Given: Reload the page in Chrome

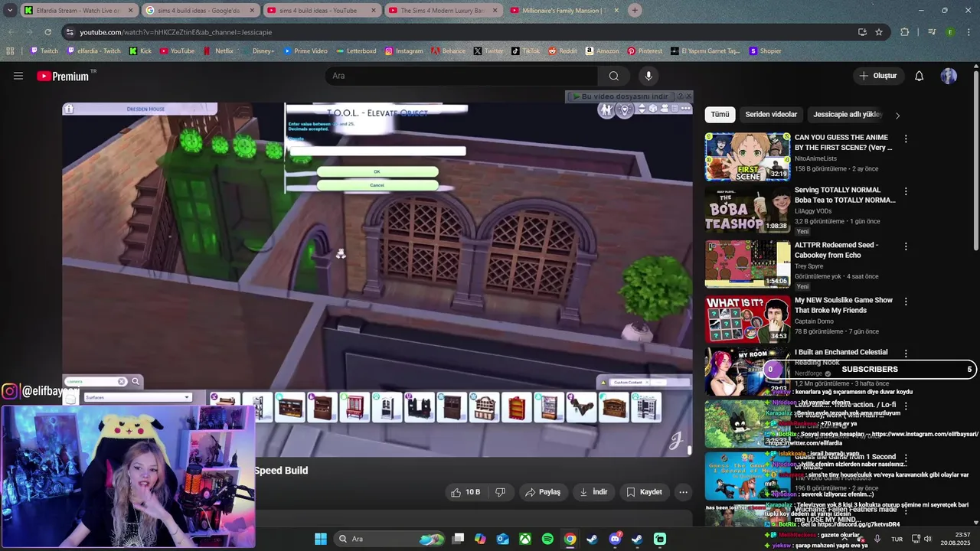Looking at the screenshot, I should [47, 32].
